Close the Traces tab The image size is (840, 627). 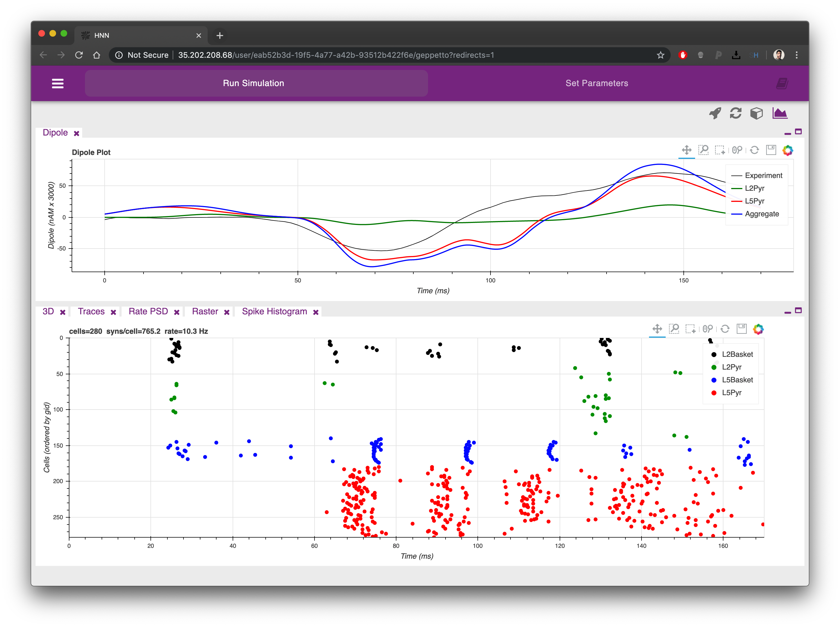[114, 312]
